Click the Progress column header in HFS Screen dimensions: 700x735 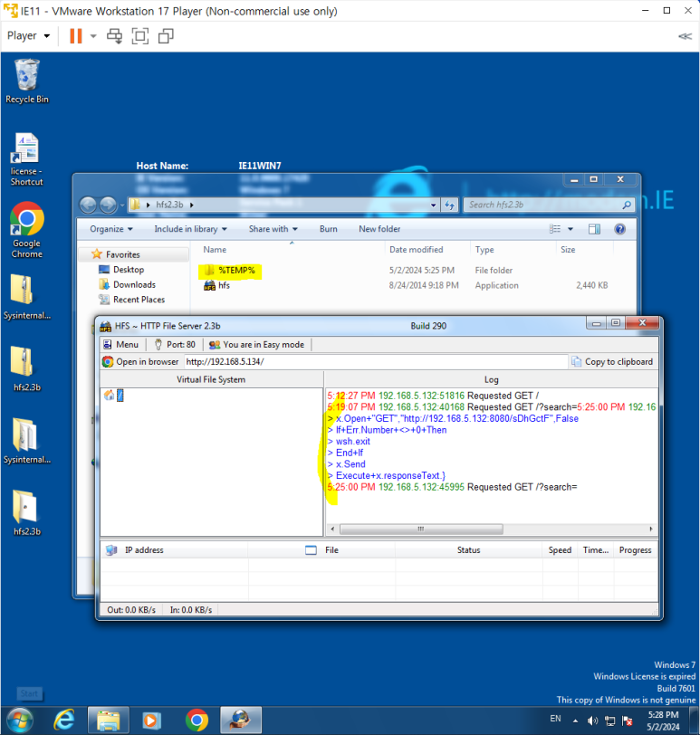click(635, 549)
